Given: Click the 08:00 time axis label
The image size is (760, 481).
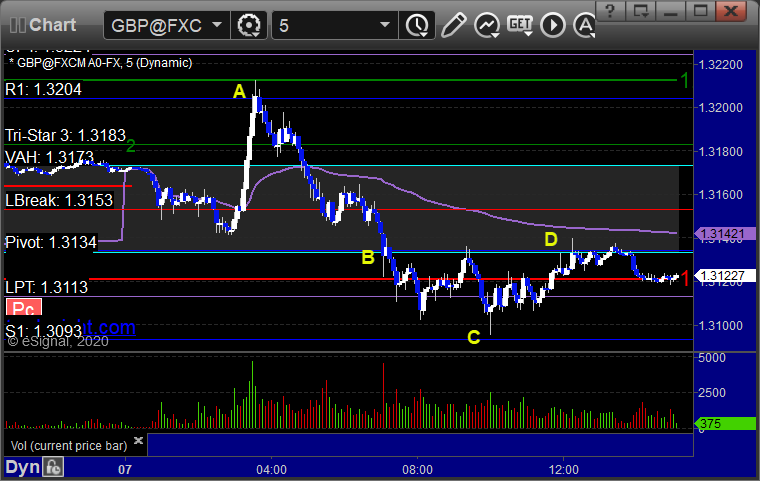Looking at the screenshot, I should 417,469.
